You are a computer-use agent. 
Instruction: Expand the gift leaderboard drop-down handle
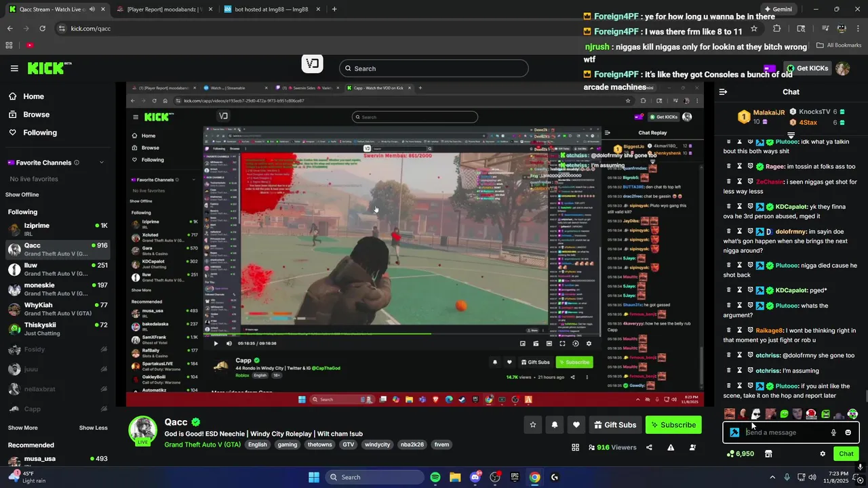pyautogui.click(x=791, y=135)
